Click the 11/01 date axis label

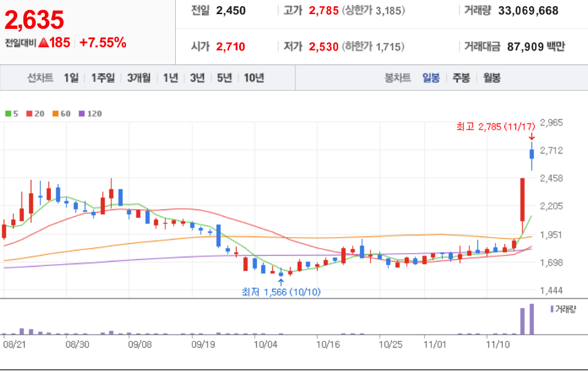(435, 345)
